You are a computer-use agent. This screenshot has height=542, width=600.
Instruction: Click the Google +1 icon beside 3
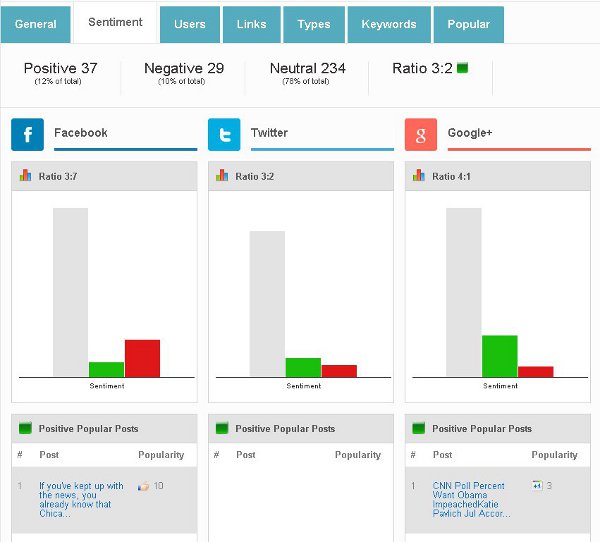coord(537,485)
